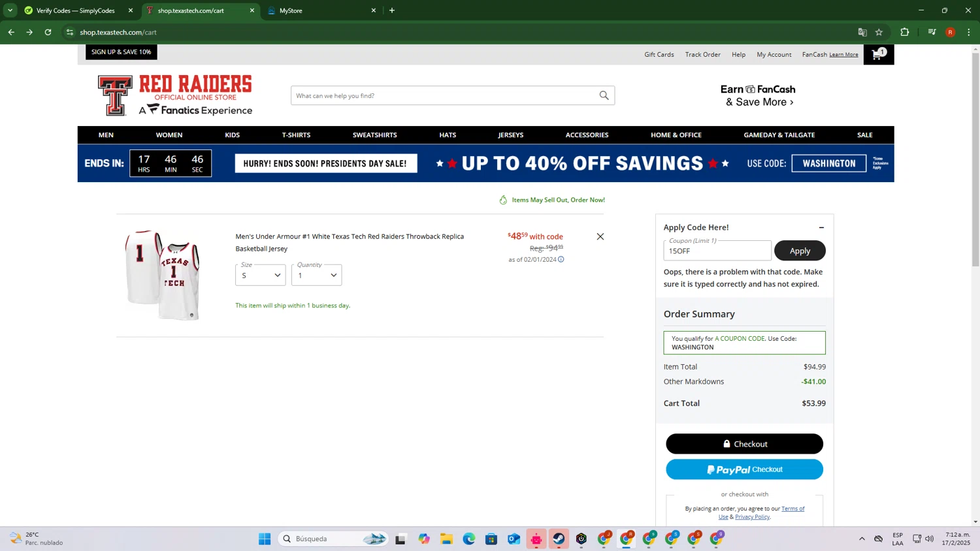Viewport: 980px width, 551px height.
Task: Open the Quantity dropdown
Action: coord(316,275)
